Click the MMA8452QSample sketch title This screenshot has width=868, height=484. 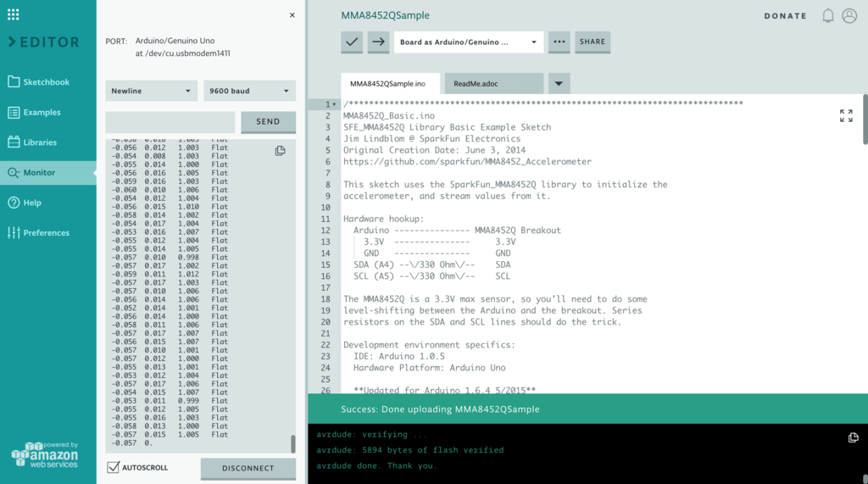tap(386, 15)
